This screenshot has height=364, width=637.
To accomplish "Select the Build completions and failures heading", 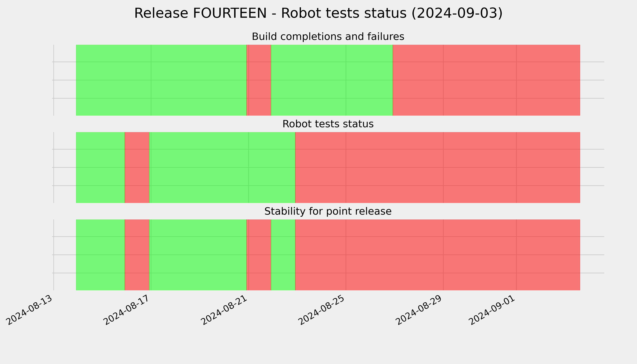I will (328, 37).
